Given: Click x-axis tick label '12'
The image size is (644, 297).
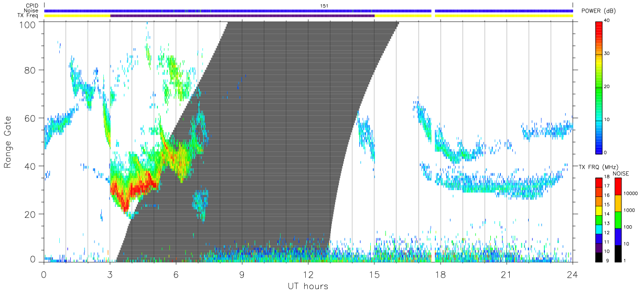Looking at the screenshot, I should [308, 274].
